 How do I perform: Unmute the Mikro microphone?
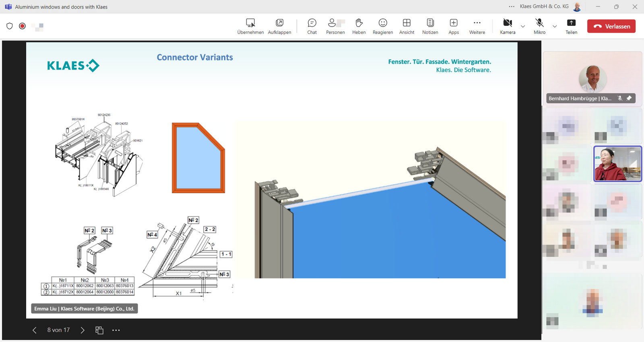[539, 26]
